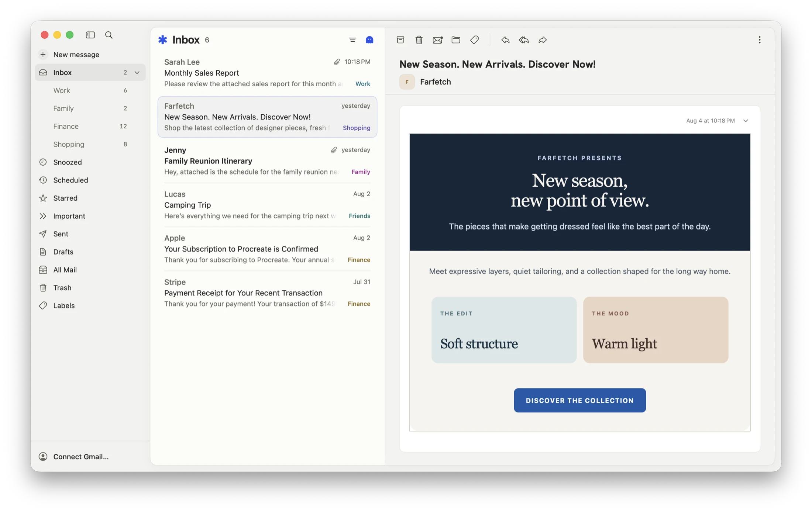The image size is (812, 512).
Task: Click New message button
Action: [90, 55]
